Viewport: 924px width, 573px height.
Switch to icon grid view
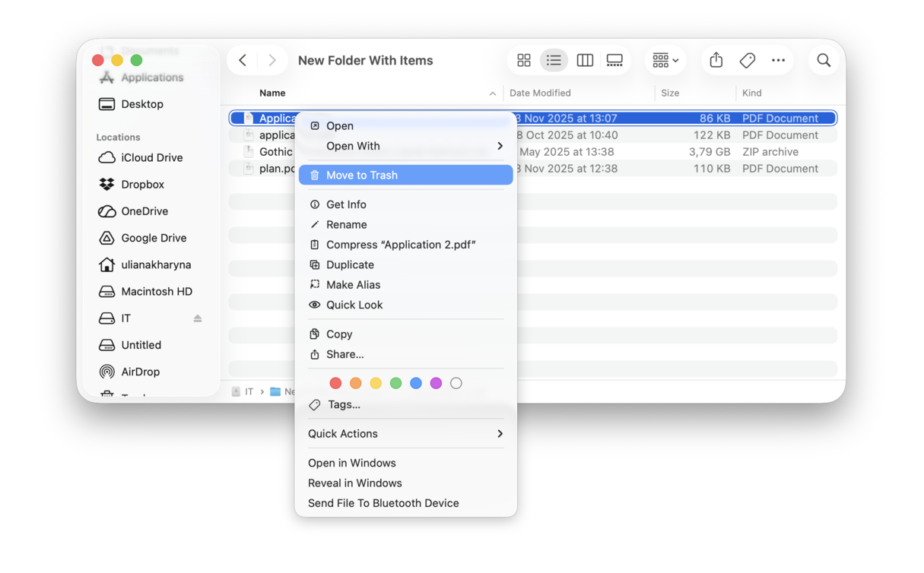point(523,60)
